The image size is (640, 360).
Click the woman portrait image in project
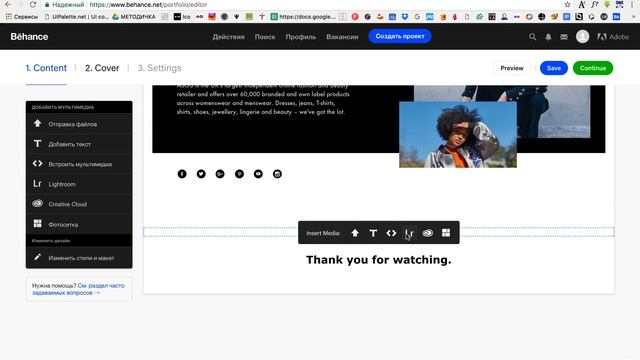(458, 135)
